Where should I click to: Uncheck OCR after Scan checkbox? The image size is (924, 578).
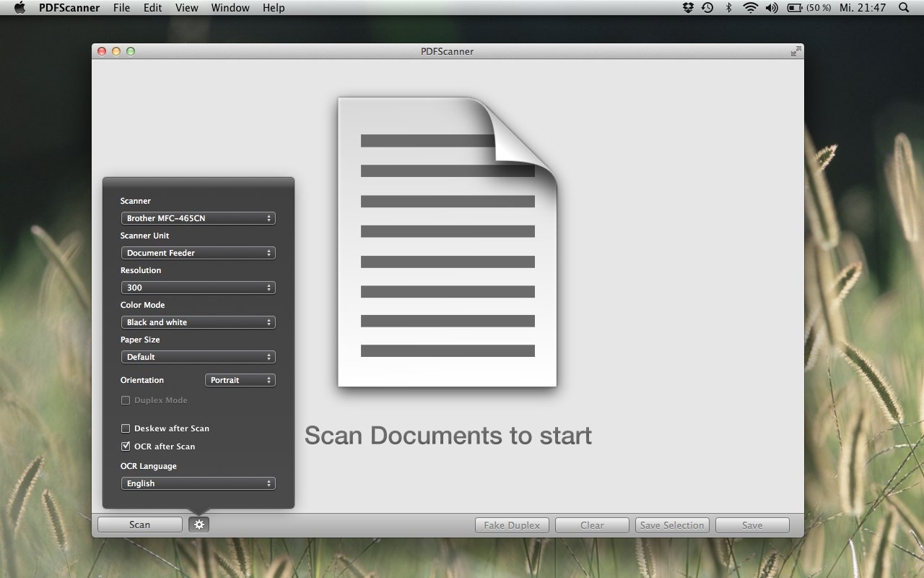tap(126, 447)
